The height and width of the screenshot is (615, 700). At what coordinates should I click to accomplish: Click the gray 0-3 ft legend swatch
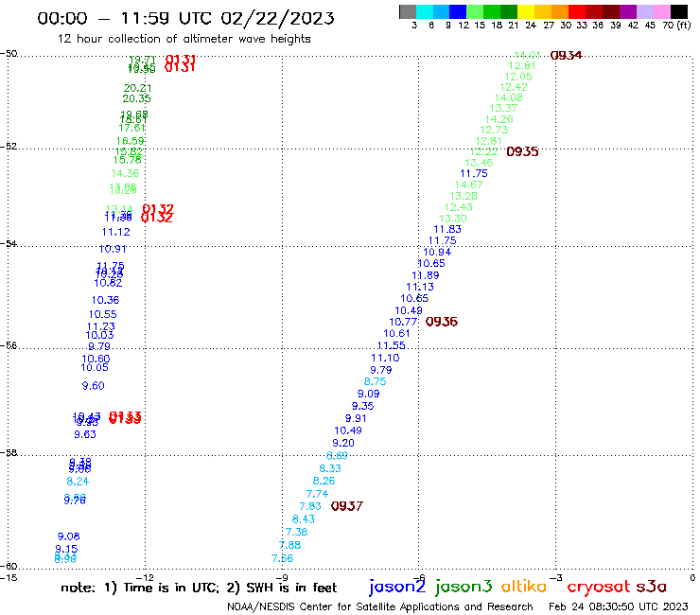pyautogui.click(x=408, y=11)
